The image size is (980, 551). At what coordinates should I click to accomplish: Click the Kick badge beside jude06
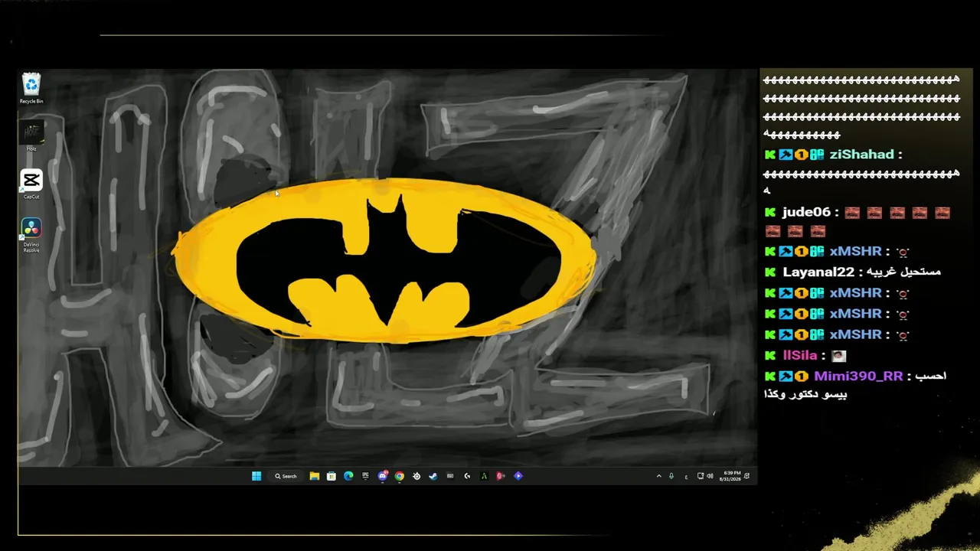(x=770, y=212)
